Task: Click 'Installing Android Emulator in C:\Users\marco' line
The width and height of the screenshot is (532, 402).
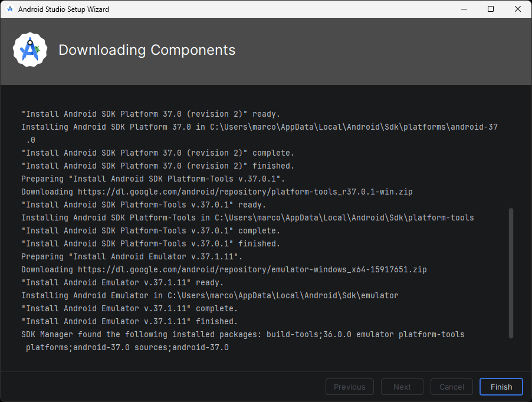Action: point(210,295)
